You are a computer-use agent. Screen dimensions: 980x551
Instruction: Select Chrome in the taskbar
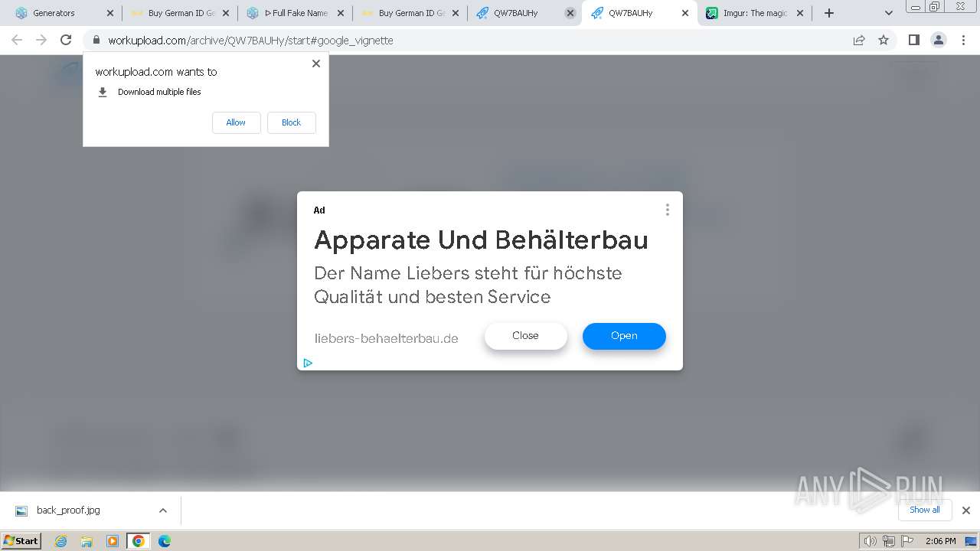pos(139,541)
